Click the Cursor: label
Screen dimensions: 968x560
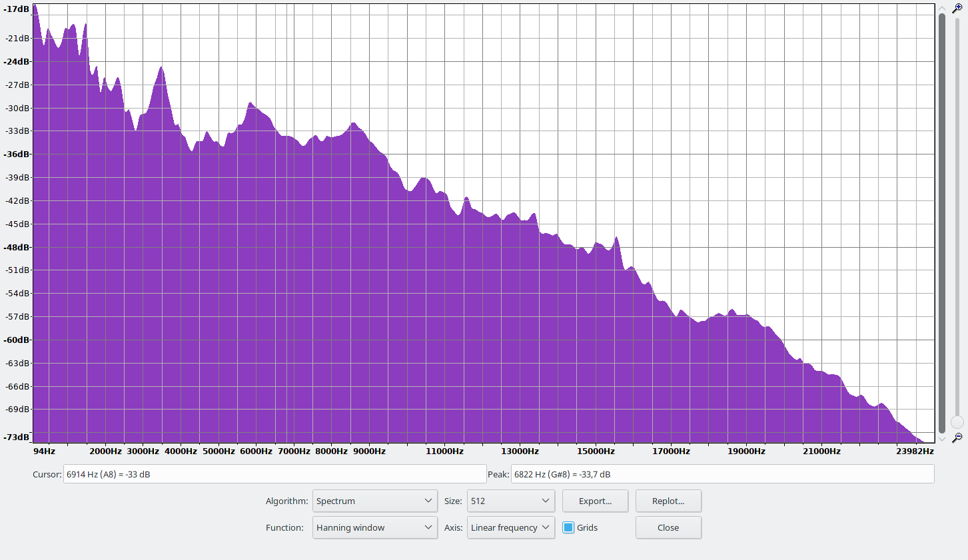pos(47,474)
